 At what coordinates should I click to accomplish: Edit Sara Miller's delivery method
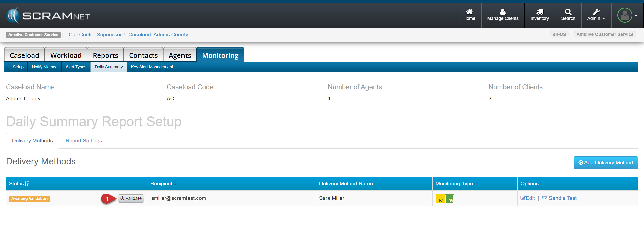pyautogui.click(x=528, y=198)
